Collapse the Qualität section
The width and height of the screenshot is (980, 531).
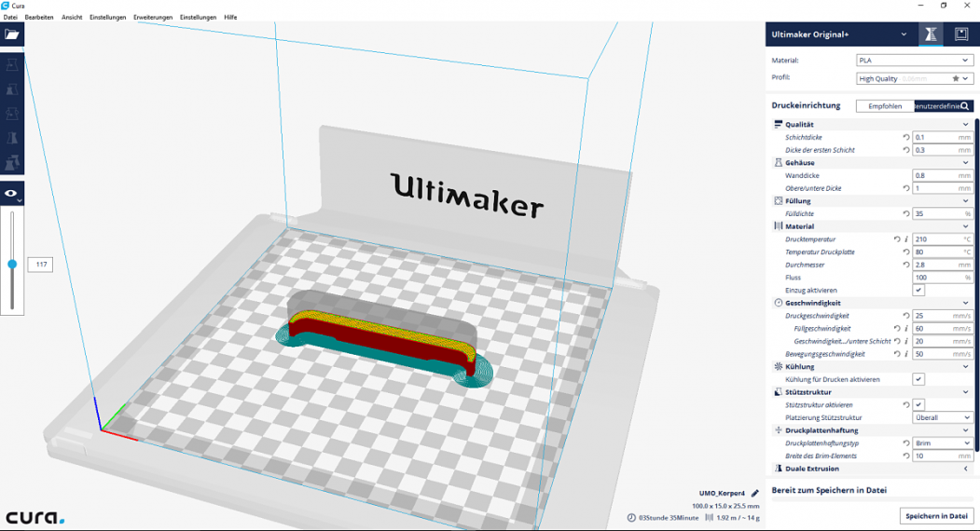872,124
